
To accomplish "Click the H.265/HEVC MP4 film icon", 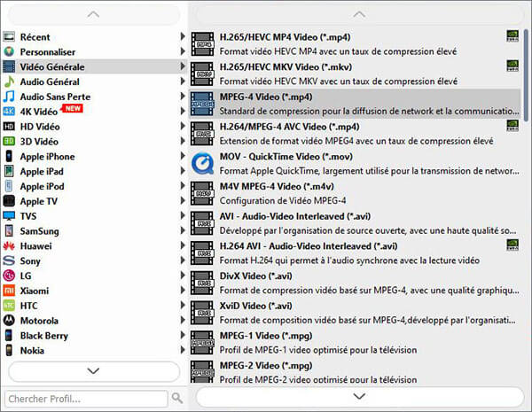I will pos(202,44).
